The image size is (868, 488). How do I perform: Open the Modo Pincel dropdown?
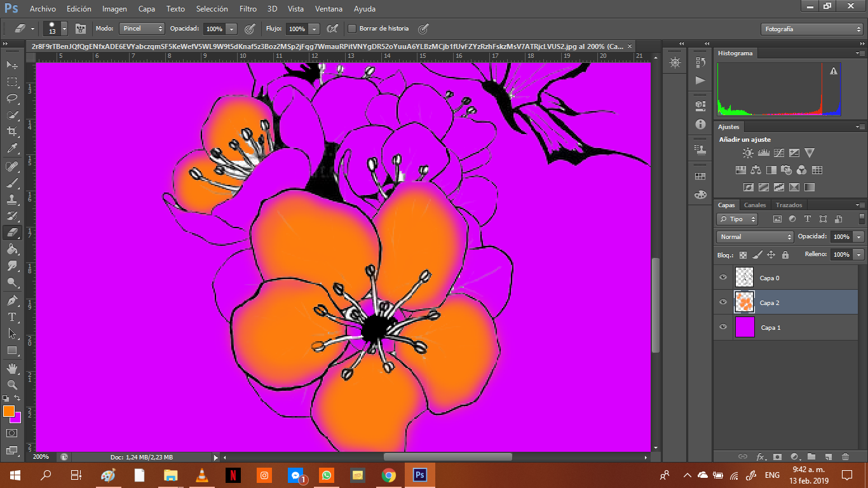point(142,29)
